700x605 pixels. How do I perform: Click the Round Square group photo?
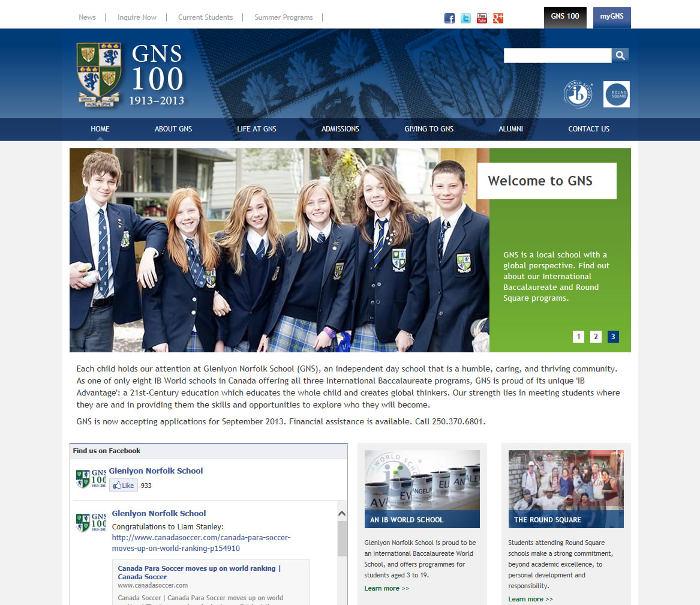point(566,489)
